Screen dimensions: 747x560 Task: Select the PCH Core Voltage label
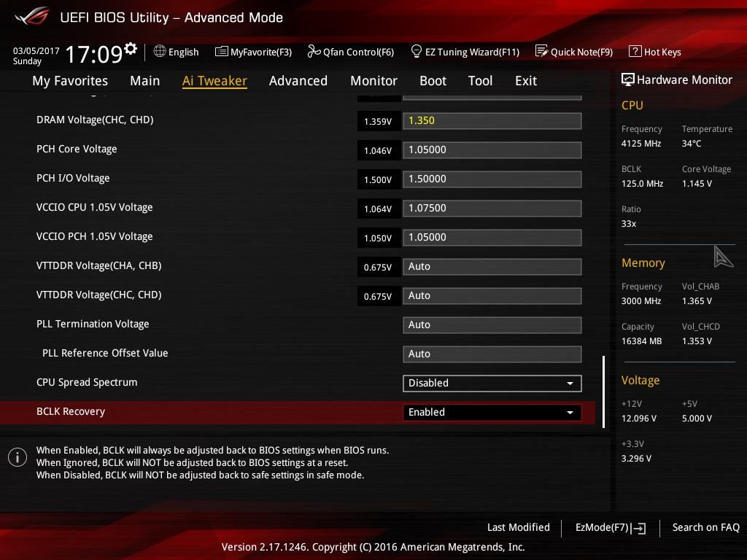[77, 149]
